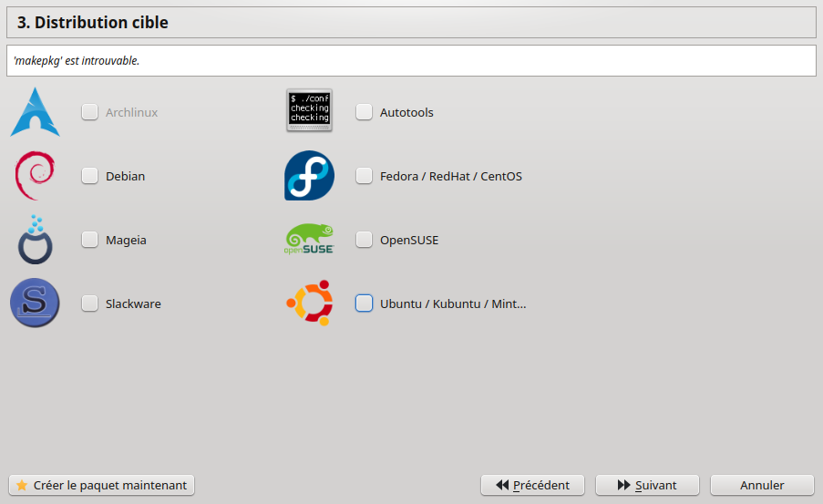
Task: Click the Mageia cauldron logo
Action: pyautogui.click(x=36, y=240)
